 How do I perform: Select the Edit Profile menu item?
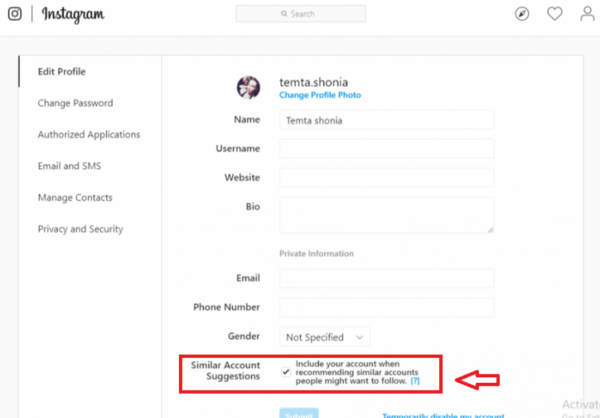click(x=62, y=72)
